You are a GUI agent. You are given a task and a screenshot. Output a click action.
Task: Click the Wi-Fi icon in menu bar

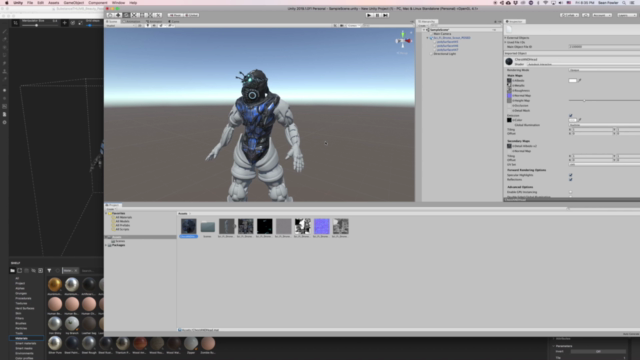pyautogui.click(x=545, y=2)
